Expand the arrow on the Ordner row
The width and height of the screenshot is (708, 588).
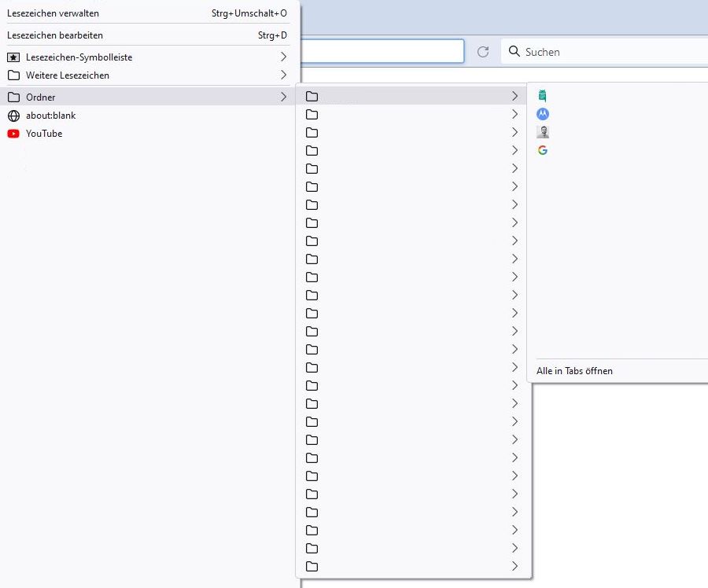pyautogui.click(x=283, y=97)
